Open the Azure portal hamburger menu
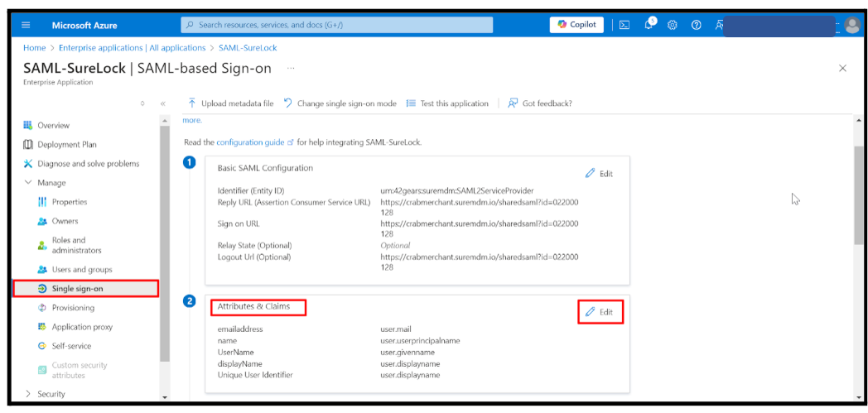The width and height of the screenshot is (868, 413). point(26,25)
